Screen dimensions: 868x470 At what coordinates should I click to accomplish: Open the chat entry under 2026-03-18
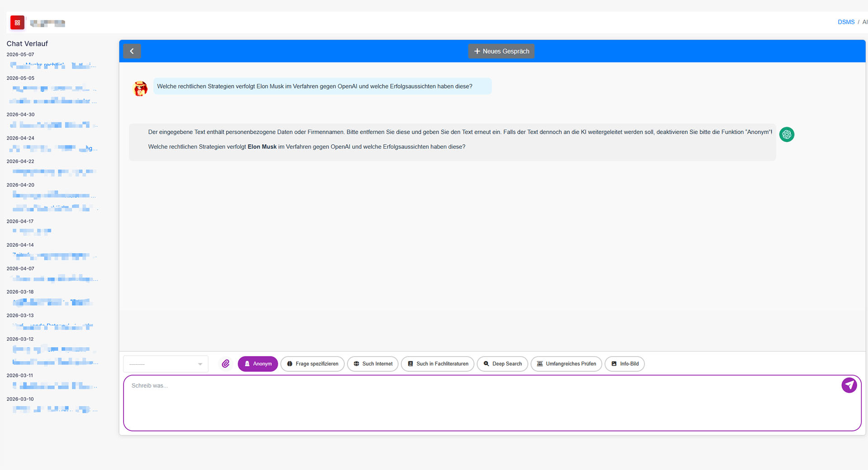click(x=53, y=302)
